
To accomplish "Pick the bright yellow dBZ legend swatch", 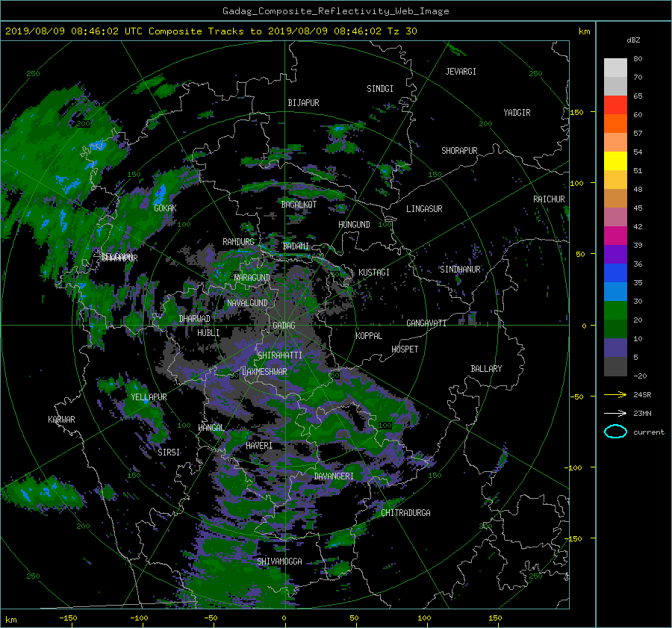I will click(615, 161).
